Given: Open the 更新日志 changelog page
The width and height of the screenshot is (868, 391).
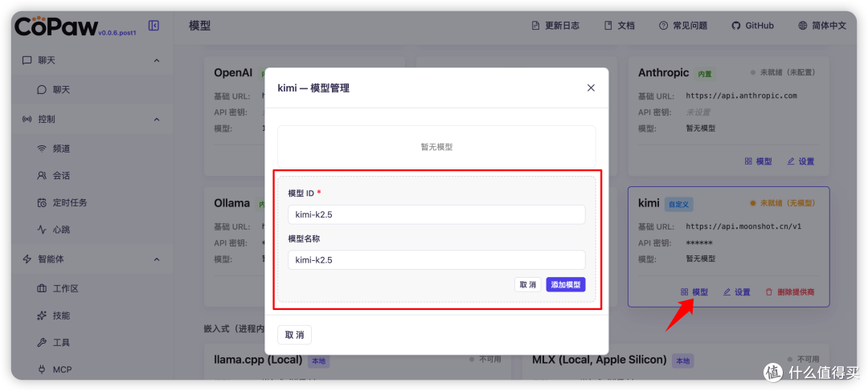Looking at the screenshot, I should point(555,26).
